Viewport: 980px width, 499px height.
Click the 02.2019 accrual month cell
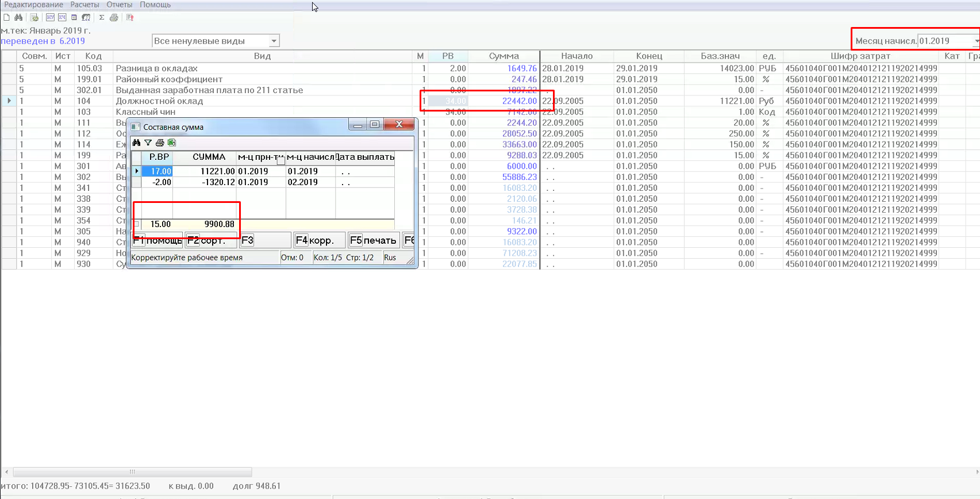pyautogui.click(x=310, y=182)
